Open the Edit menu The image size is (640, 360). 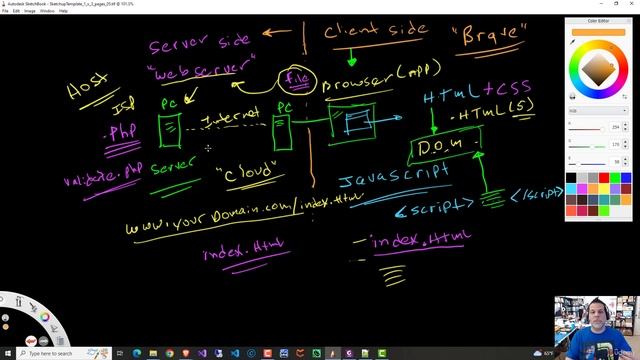tap(16, 11)
